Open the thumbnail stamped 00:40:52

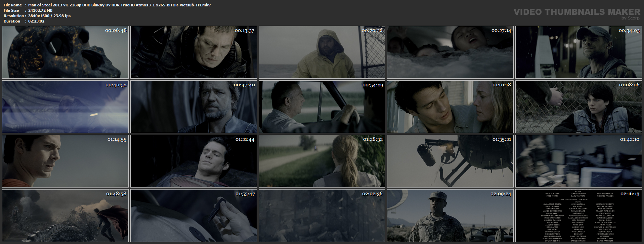(x=65, y=107)
